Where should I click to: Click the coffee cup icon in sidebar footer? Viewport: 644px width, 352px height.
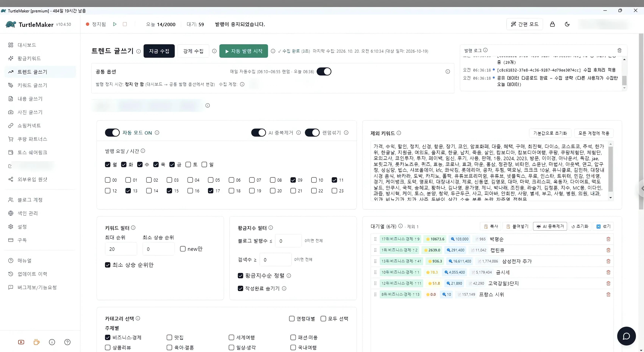[x=37, y=342]
